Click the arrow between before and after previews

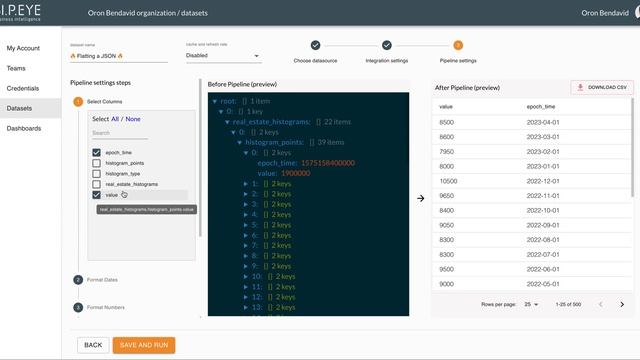(421, 198)
